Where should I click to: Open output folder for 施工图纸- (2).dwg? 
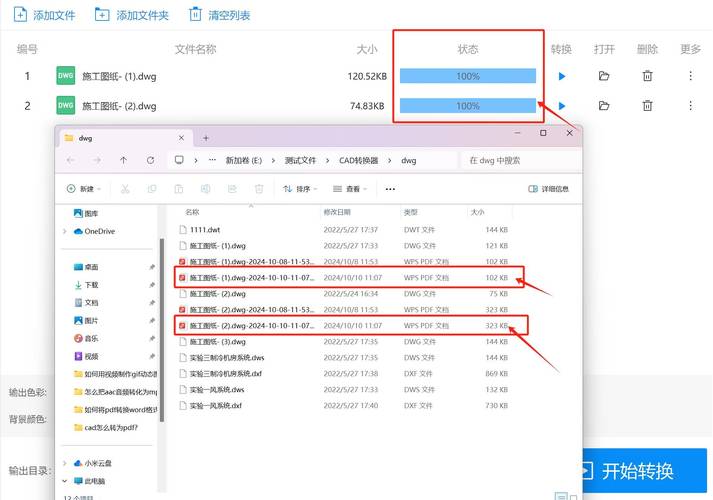pos(604,106)
